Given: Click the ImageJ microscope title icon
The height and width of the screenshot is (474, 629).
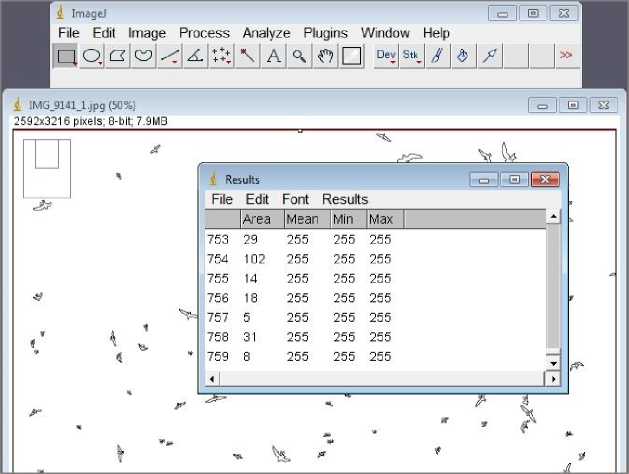Looking at the screenshot, I should pos(61,13).
